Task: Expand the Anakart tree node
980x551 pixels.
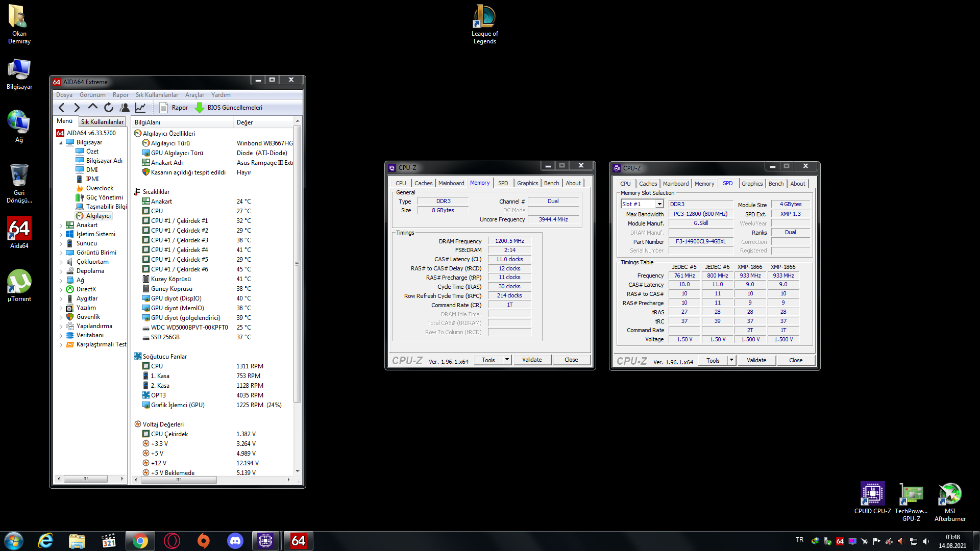Action: click(x=61, y=225)
